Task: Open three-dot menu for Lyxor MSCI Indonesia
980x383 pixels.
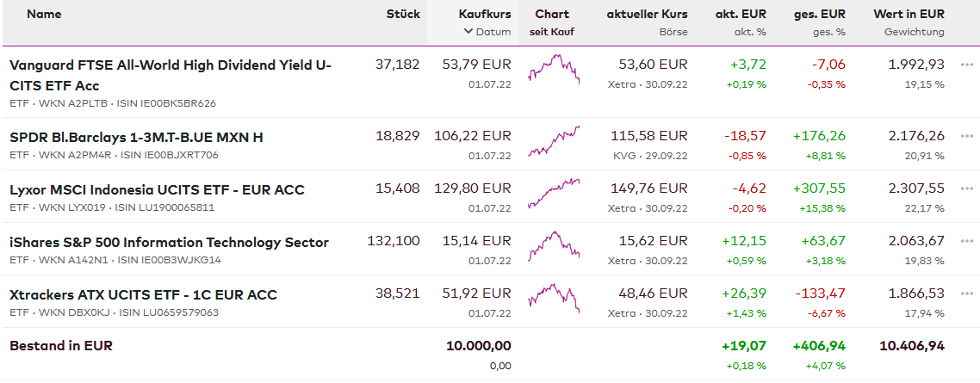Action: pyautogui.click(x=966, y=188)
